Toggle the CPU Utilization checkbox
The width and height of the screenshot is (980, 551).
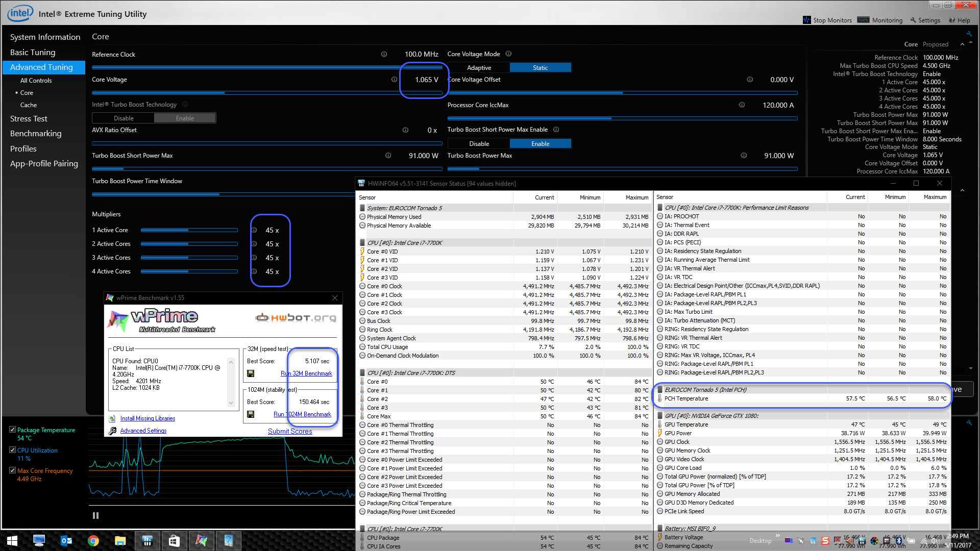click(12, 450)
